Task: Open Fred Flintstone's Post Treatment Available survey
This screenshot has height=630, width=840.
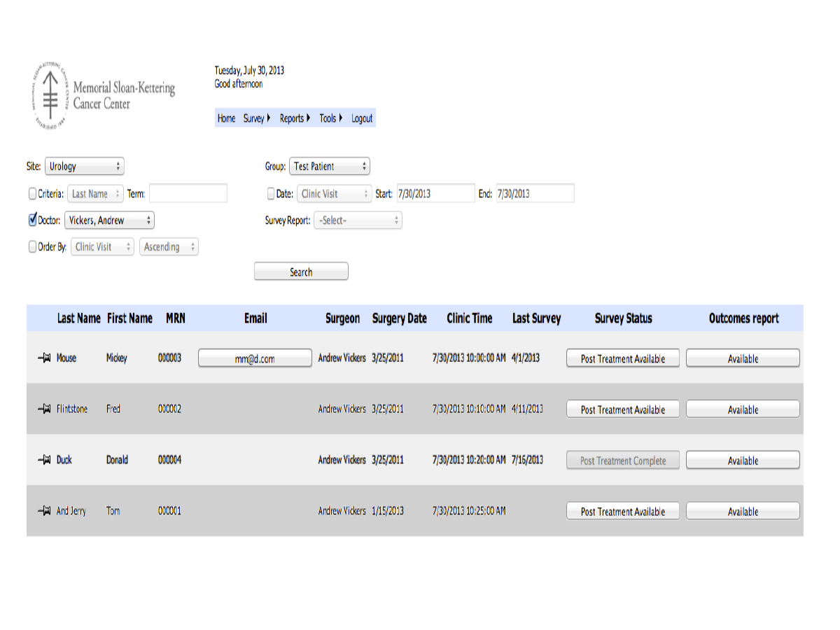Action: (x=622, y=409)
